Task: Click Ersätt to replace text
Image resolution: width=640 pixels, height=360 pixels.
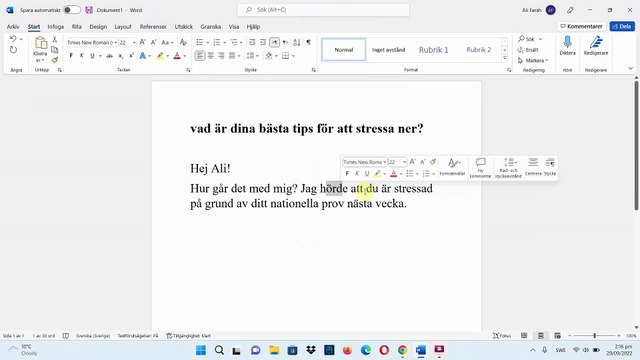Action: pyautogui.click(x=528, y=50)
